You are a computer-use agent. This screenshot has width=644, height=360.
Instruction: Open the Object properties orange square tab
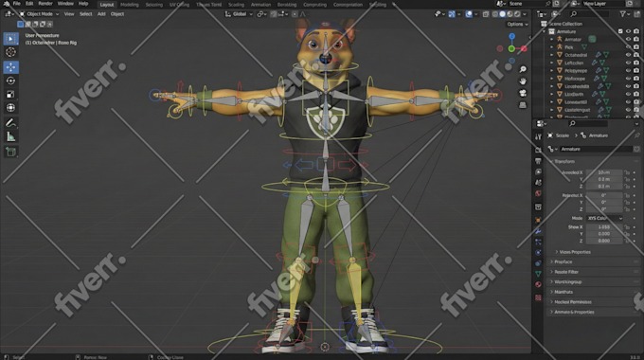(539, 221)
